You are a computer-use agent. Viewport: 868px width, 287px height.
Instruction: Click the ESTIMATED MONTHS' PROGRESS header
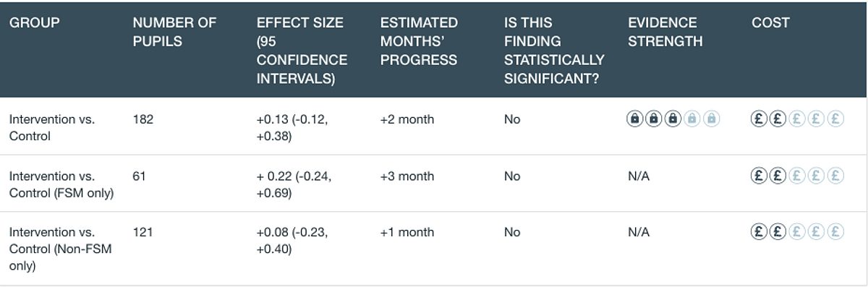[x=419, y=41]
